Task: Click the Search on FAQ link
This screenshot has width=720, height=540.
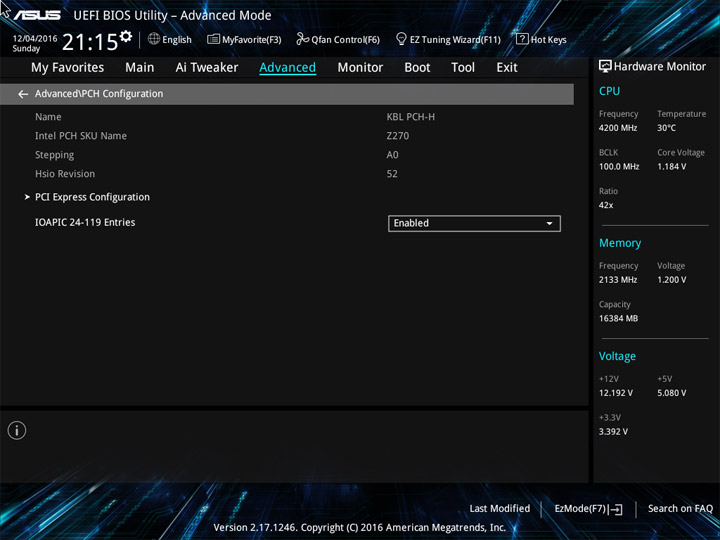Action: (680, 508)
